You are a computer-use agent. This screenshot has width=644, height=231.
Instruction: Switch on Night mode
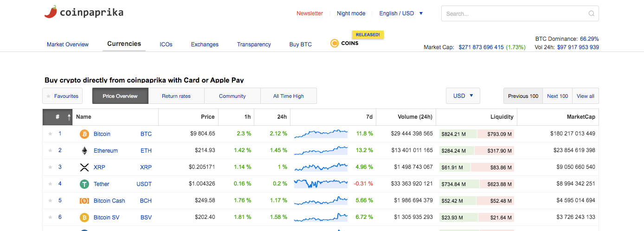pyautogui.click(x=351, y=13)
